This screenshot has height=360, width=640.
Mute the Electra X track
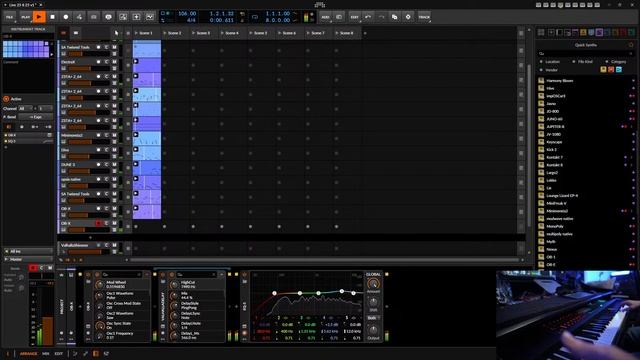[114, 62]
